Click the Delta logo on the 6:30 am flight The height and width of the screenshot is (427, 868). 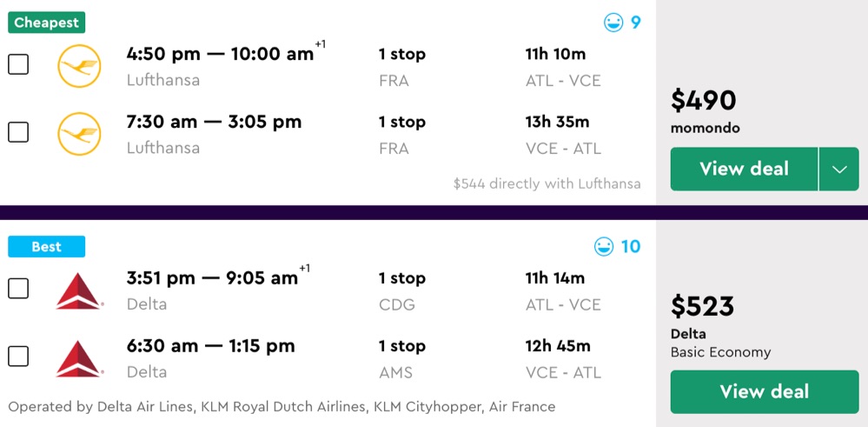click(x=79, y=358)
